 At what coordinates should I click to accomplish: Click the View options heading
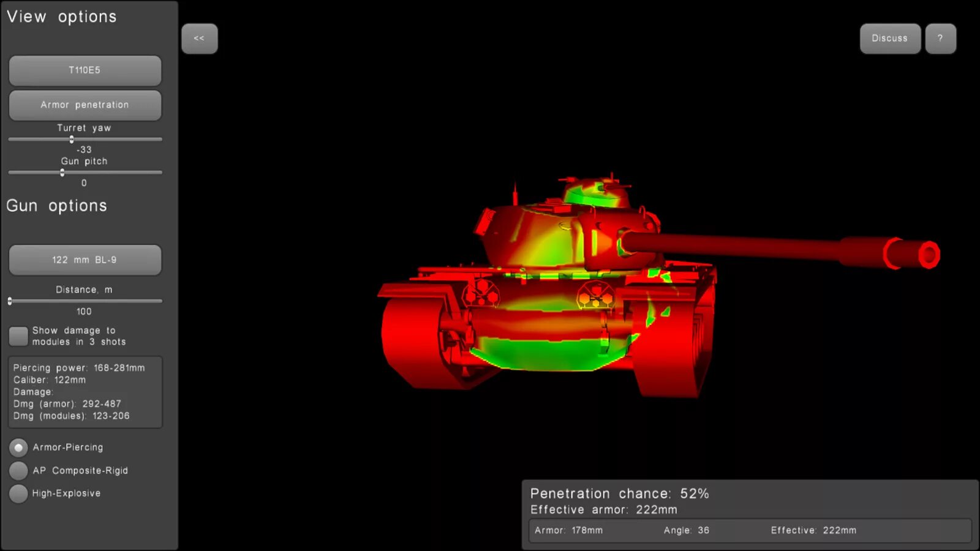coord(61,17)
